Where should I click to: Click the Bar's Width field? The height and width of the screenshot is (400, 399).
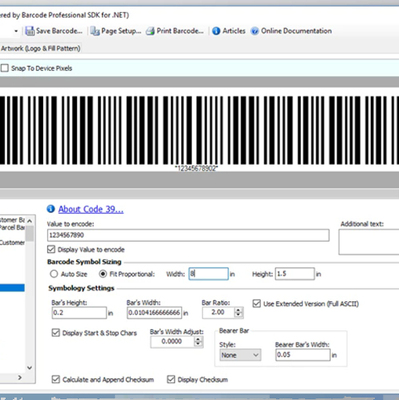154,313
